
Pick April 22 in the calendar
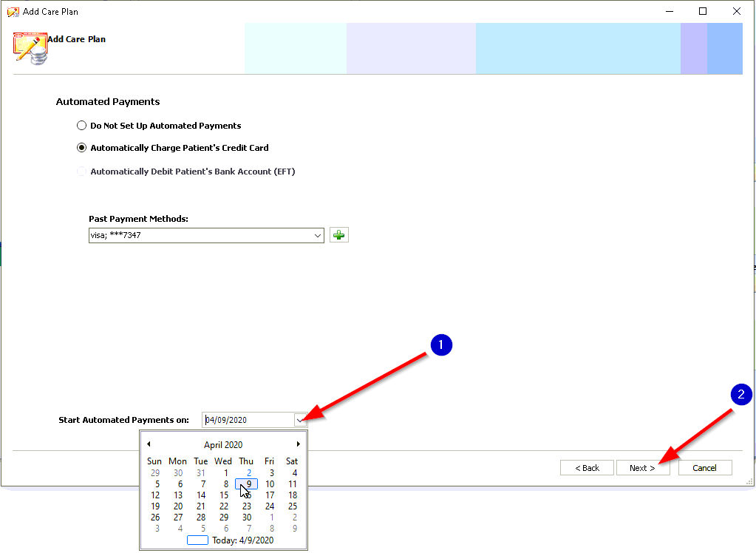point(224,506)
